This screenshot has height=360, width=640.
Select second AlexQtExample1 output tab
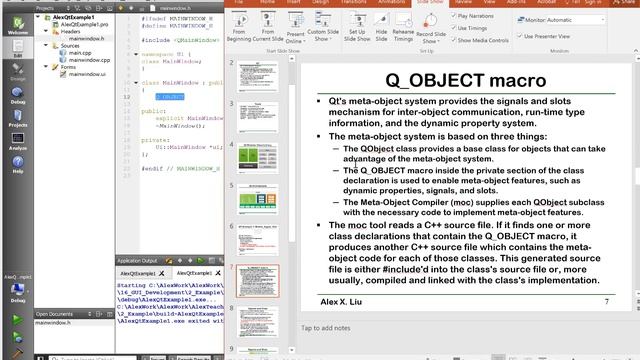(194, 273)
